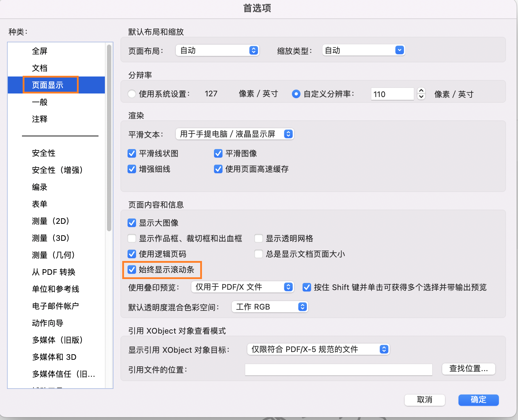This screenshot has height=420, width=518.
Task: Select the 全屏 category in sidebar
Action: click(39, 51)
